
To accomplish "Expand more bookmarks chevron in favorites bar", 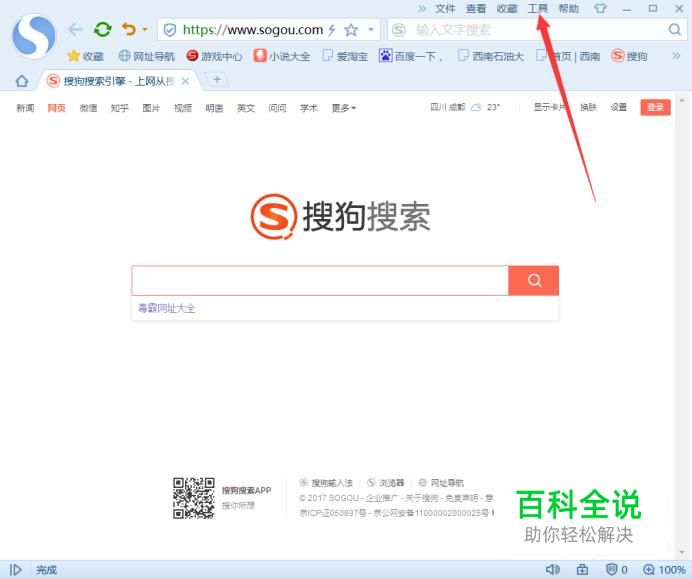I will coord(676,56).
